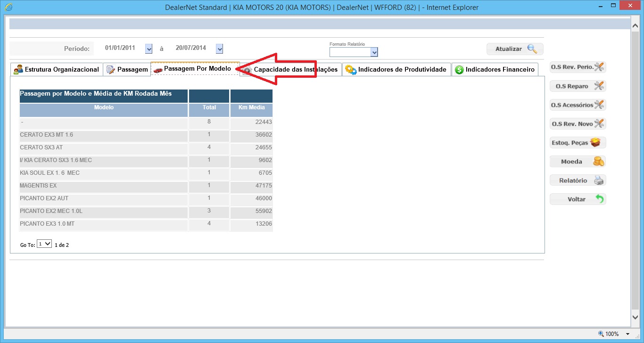Viewport: 644px width, 343px height.
Task: Go back with the Voltar button
Action: tap(578, 199)
